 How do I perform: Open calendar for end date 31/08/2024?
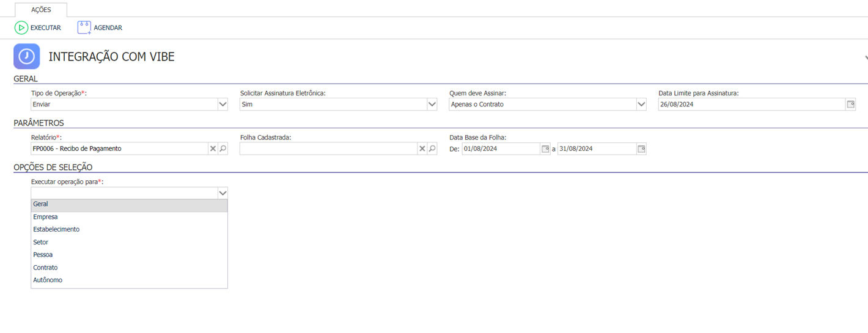[641, 148]
